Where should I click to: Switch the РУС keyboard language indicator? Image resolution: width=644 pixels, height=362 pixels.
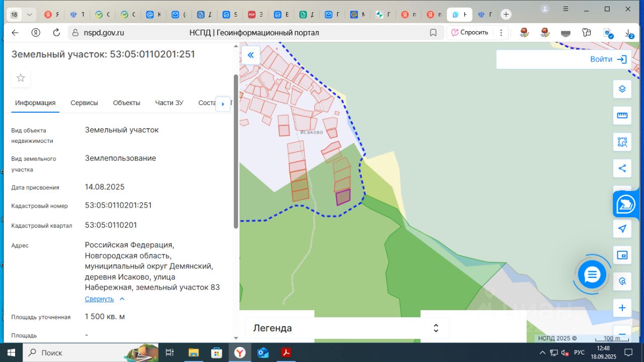579,352
